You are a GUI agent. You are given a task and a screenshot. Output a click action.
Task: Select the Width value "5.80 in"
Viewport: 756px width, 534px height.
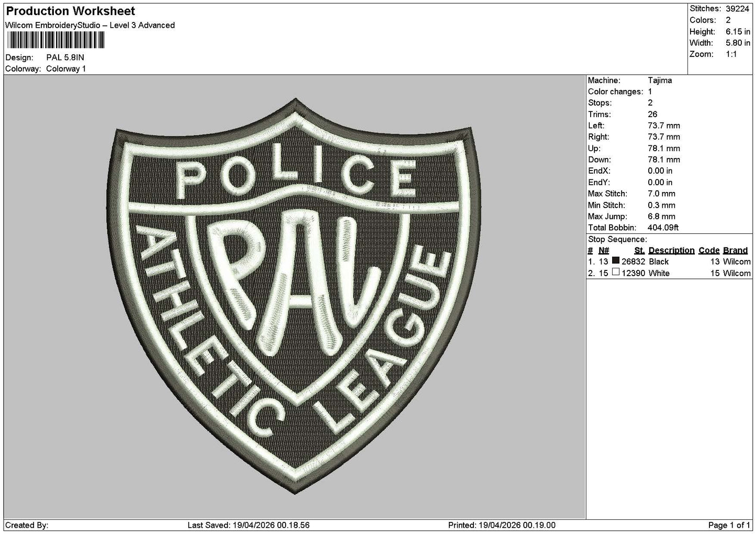(738, 43)
